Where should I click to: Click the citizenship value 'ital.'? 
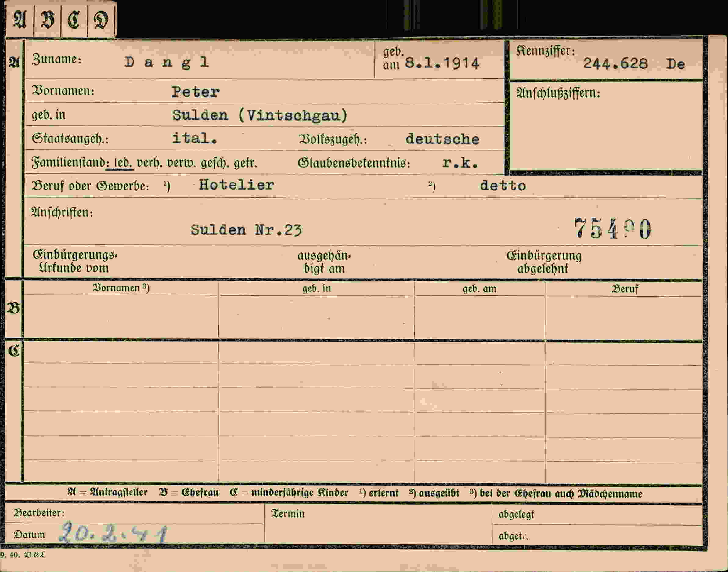pyautogui.click(x=194, y=138)
